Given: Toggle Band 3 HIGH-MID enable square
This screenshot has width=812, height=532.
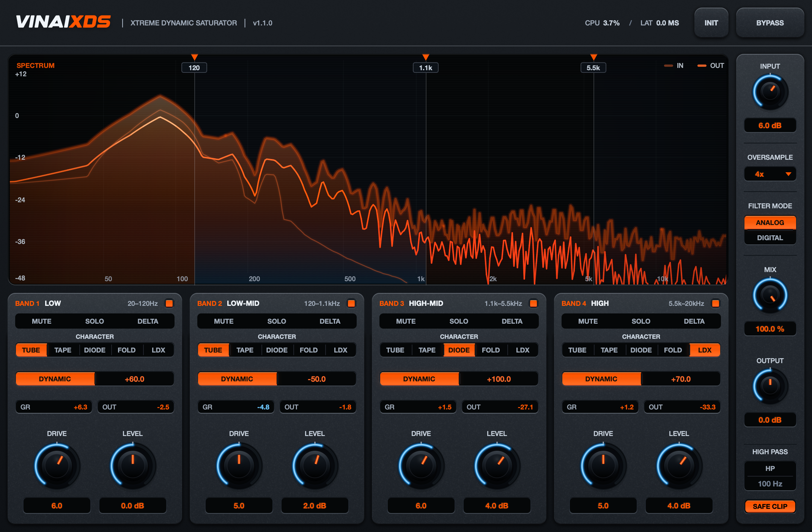Looking at the screenshot, I should coord(533,303).
